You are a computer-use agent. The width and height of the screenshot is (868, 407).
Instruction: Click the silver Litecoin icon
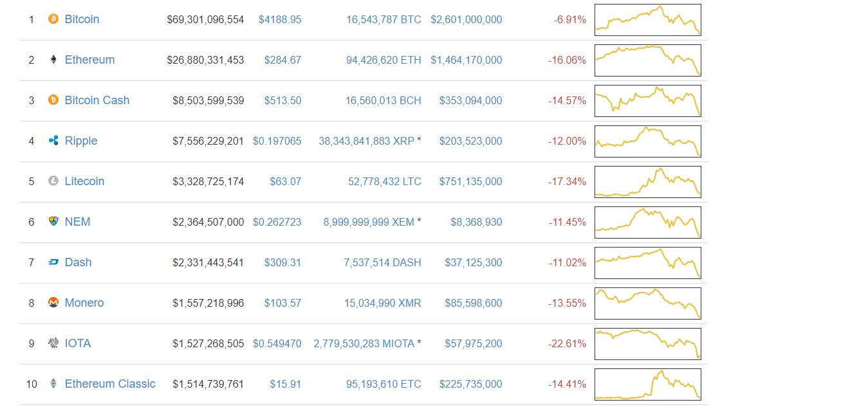click(53, 181)
